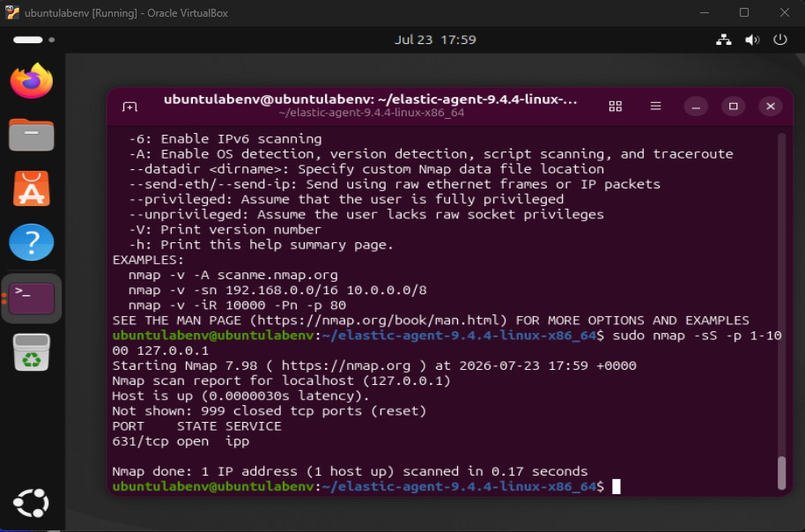Open the Files manager in dock
The height and width of the screenshot is (532, 805).
pos(32,135)
